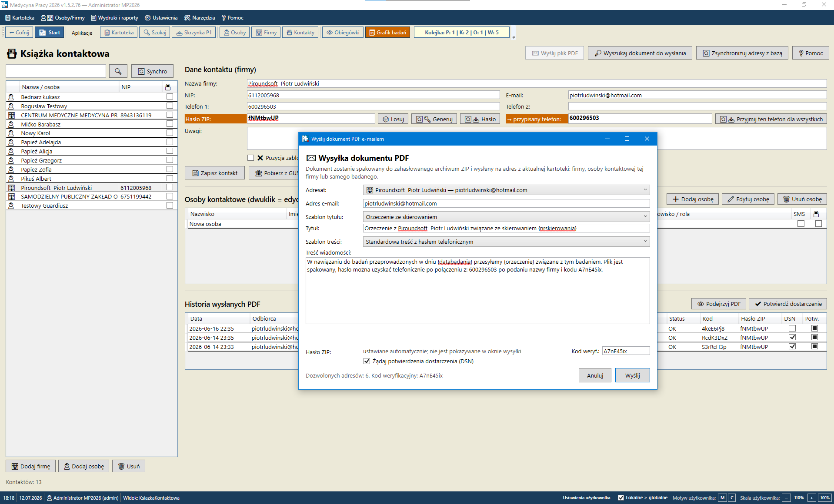Screen dimensions: 834x504
Task: Click Zsynchronizuj adresy z bazą
Action: (x=742, y=53)
